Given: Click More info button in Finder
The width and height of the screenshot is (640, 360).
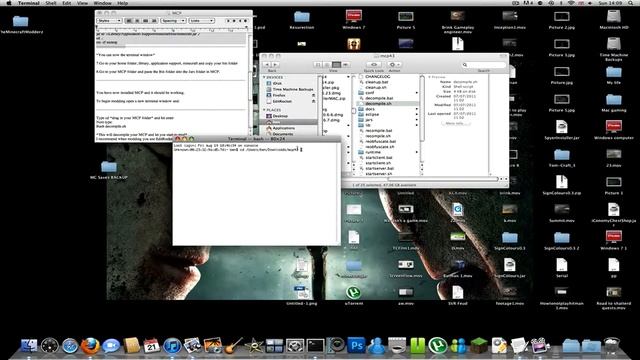Looking at the screenshot, I should (456, 123).
